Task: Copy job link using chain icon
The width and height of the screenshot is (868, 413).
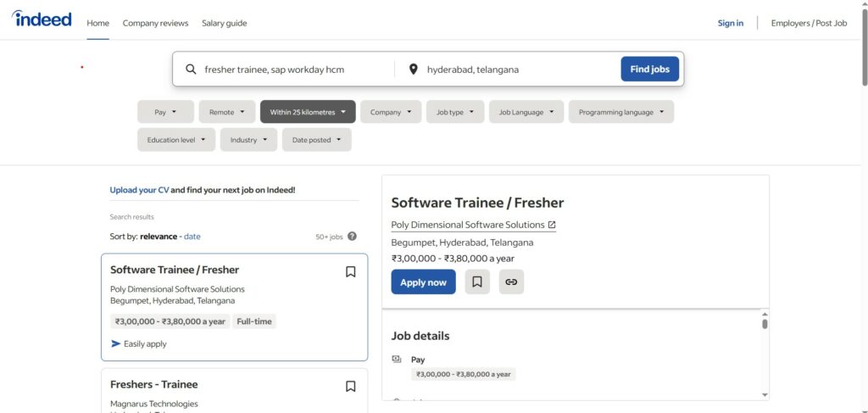Action: (511, 282)
